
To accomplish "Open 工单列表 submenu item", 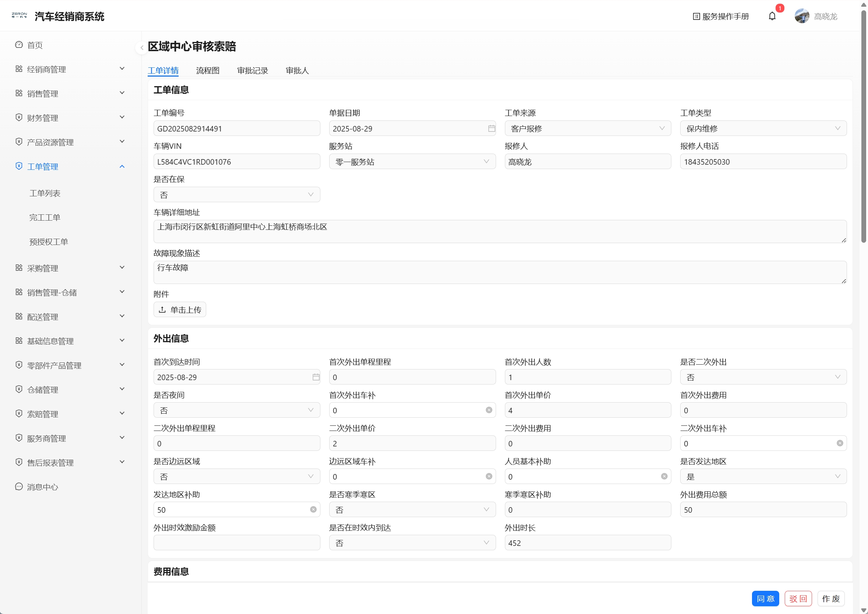I will tap(45, 193).
